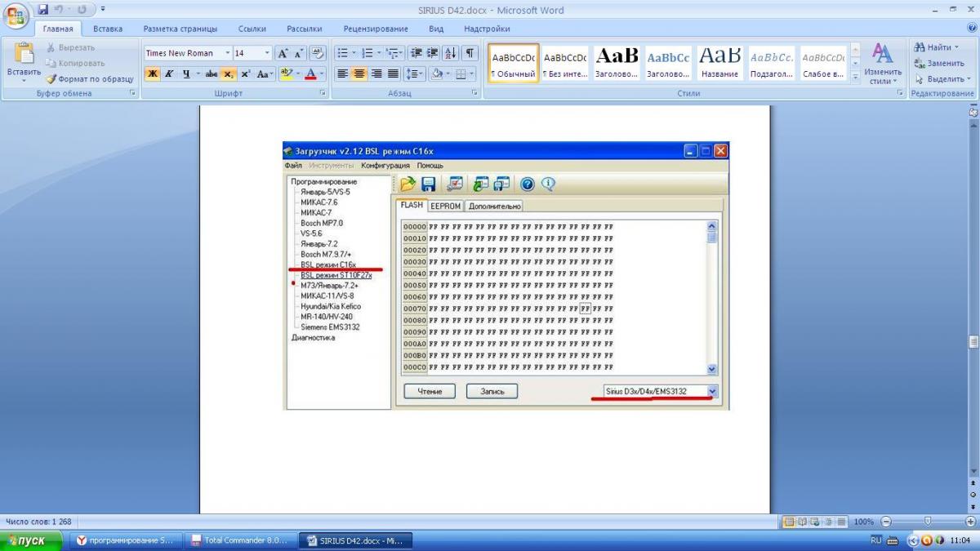Viewport: 980px width, 551px height.
Task: Decrease paragraph indent
Action: coord(416,53)
